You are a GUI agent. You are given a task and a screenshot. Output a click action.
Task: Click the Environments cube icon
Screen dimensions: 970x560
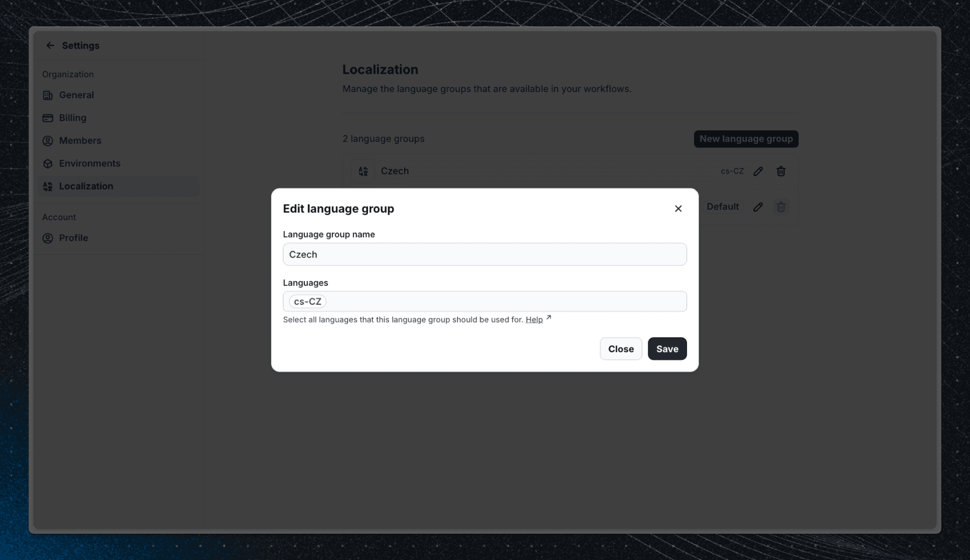(48, 164)
